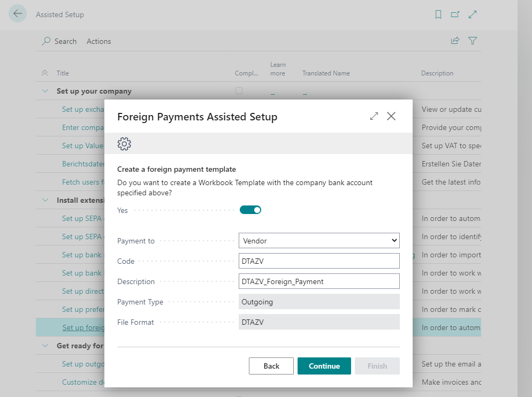Click the bookmark icon in the page header
This screenshot has height=397, width=532.
(438, 14)
